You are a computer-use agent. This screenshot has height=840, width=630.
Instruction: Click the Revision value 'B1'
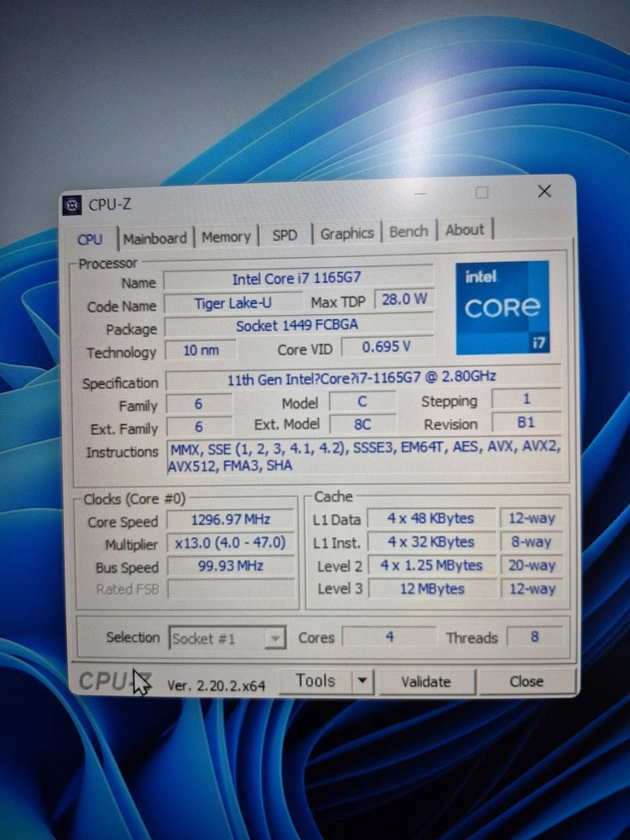[526, 423]
